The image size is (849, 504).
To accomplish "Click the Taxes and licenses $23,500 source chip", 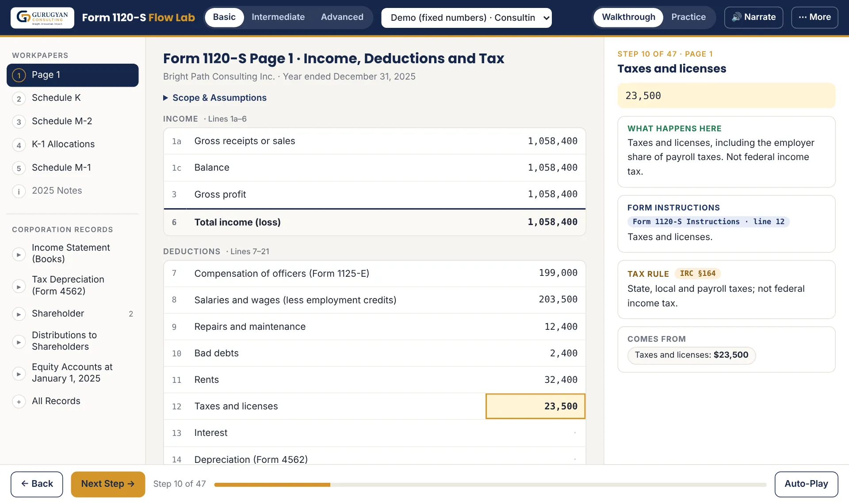I will click(692, 355).
